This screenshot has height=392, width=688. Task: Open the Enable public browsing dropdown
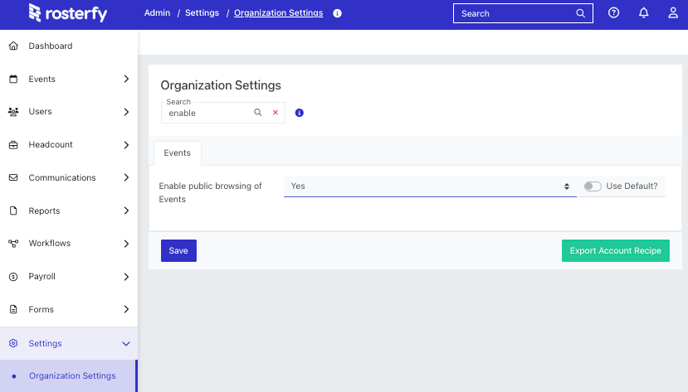pos(430,186)
